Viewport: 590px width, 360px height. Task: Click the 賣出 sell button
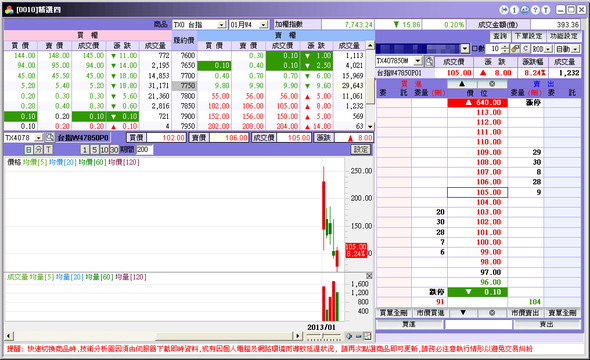pyautogui.click(x=546, y=324)
